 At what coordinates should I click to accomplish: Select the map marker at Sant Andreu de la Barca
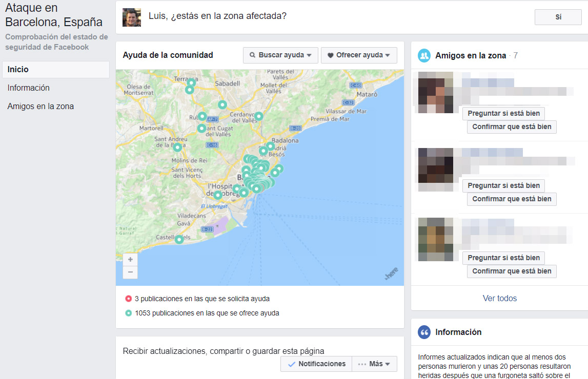pyautogui.click(x=177, y=147)
